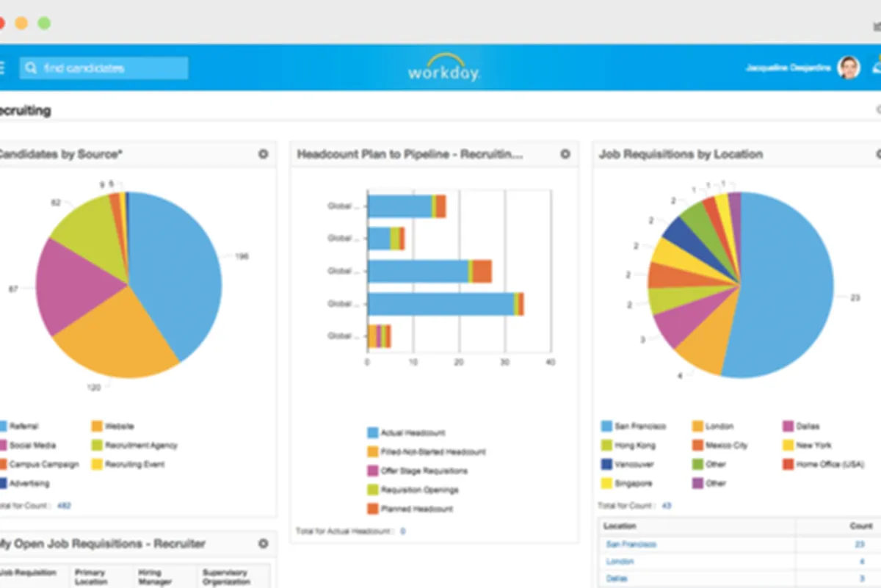Click the Actual Headcount legend swatch
This screenshot has height=588, width=881.
click(x=373, y=433)
